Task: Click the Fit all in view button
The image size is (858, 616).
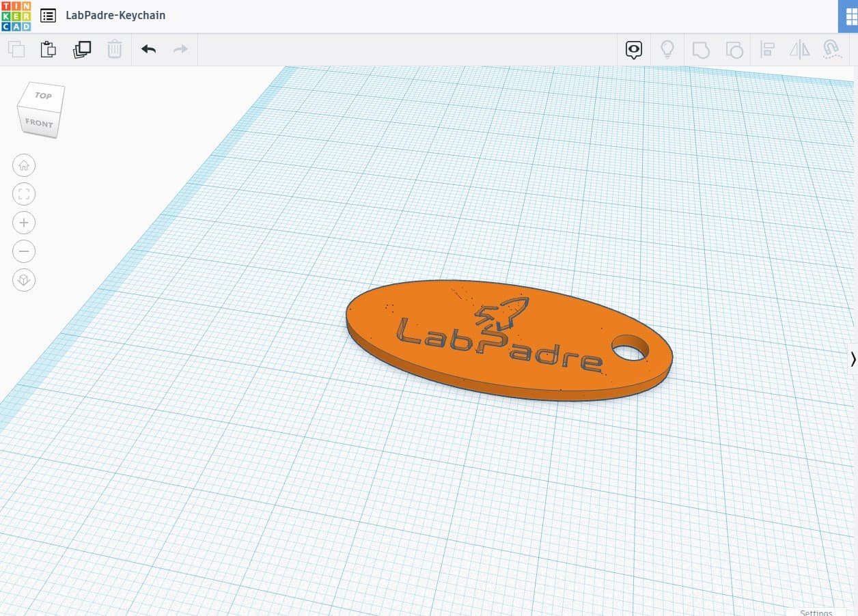Action: tap(24, 194)
